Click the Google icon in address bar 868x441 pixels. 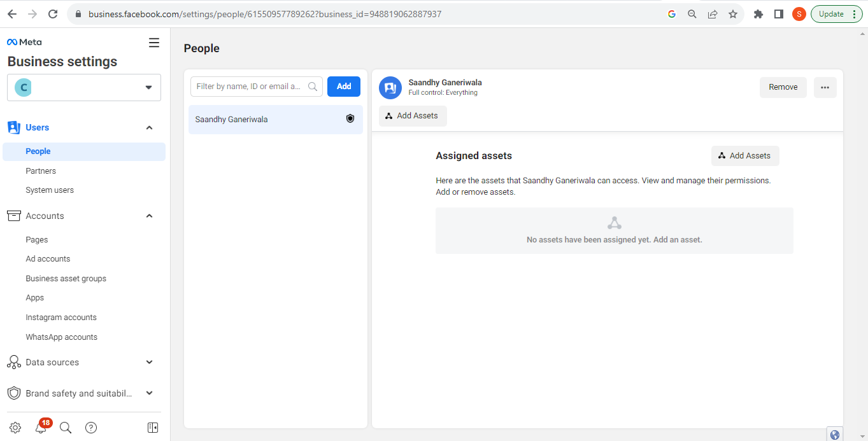coord(672,14)
